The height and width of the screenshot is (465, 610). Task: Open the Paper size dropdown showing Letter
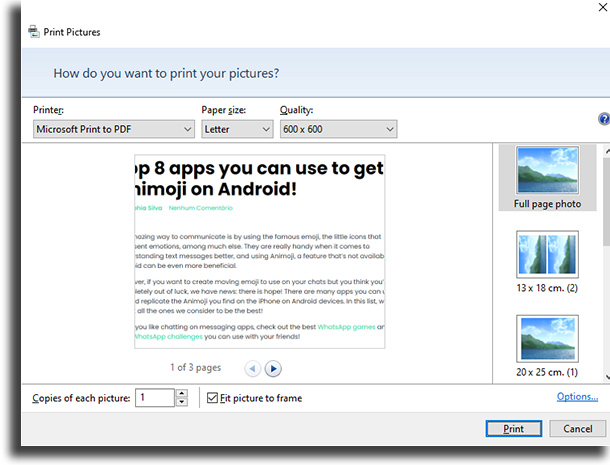pos(237,129)
